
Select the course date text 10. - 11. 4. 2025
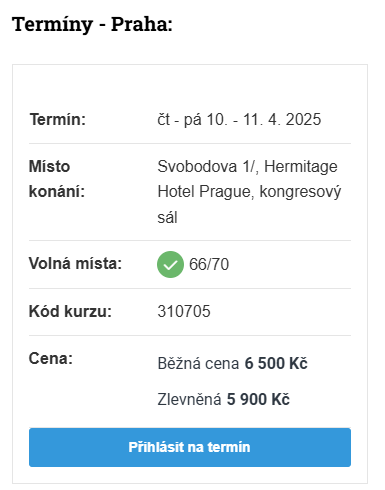click(x=264, y=119)
